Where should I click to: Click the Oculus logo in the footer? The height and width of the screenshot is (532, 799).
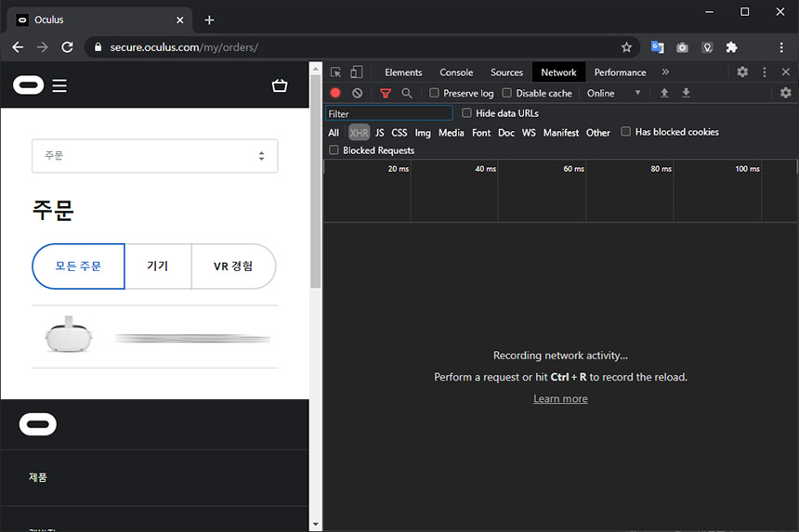coord(38,424)
